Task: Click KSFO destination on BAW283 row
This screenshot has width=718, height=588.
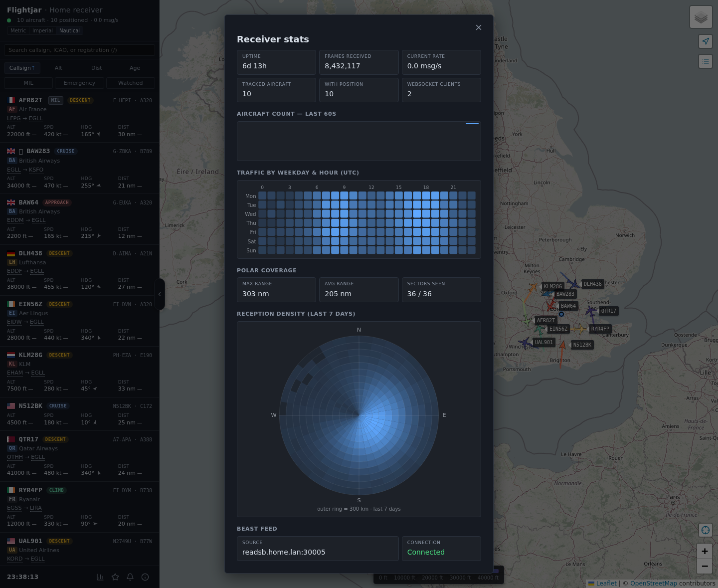Action: 36,170
